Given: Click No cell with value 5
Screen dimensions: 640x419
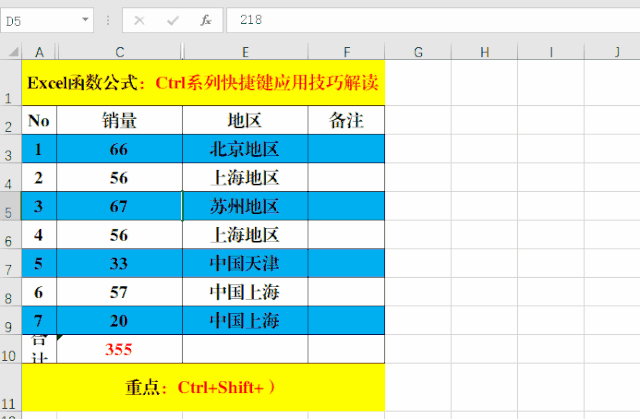Looking at the screenshot, I should click(39, 264).
